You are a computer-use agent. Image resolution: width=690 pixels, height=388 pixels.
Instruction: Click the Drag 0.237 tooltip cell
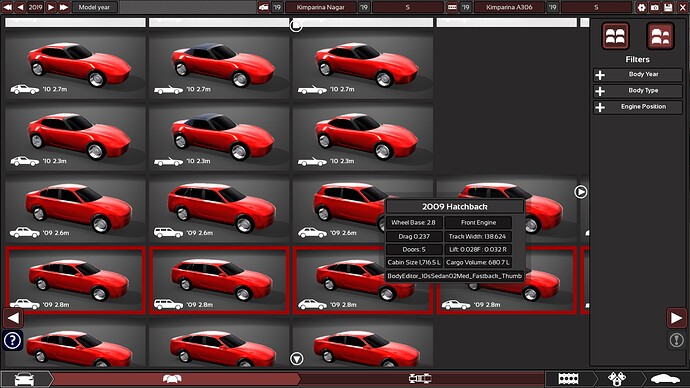pos(414,236)
